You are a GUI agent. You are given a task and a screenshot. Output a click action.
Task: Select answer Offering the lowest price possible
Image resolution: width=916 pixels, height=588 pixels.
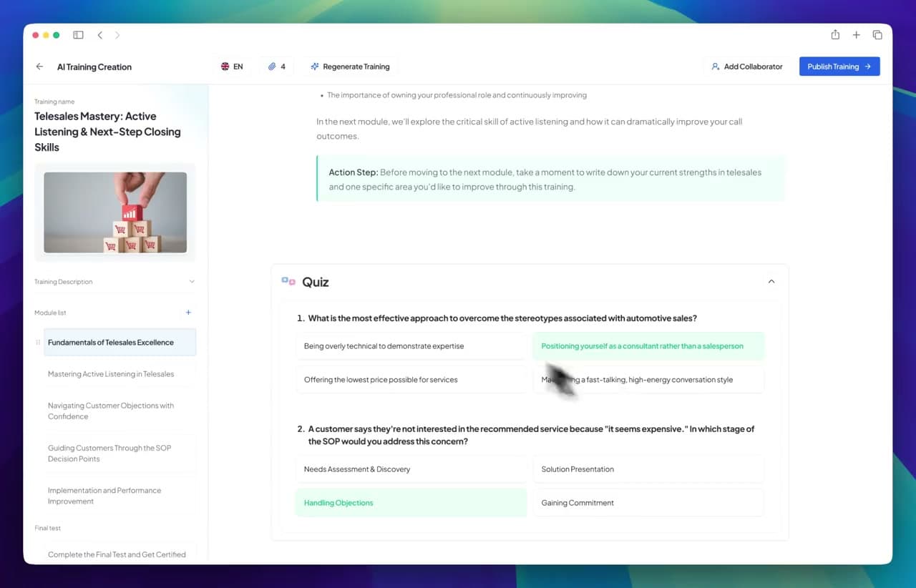(411, 380)
